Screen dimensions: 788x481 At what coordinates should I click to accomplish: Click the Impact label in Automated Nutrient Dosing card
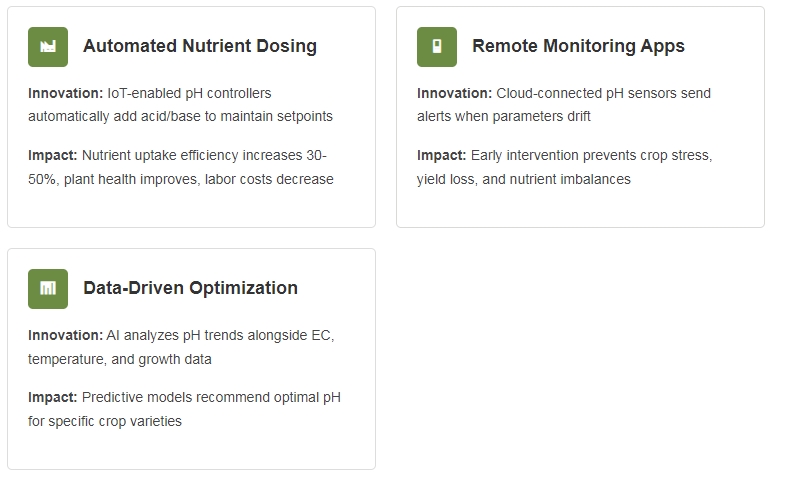pyautogui.click(x=53, y=155)
